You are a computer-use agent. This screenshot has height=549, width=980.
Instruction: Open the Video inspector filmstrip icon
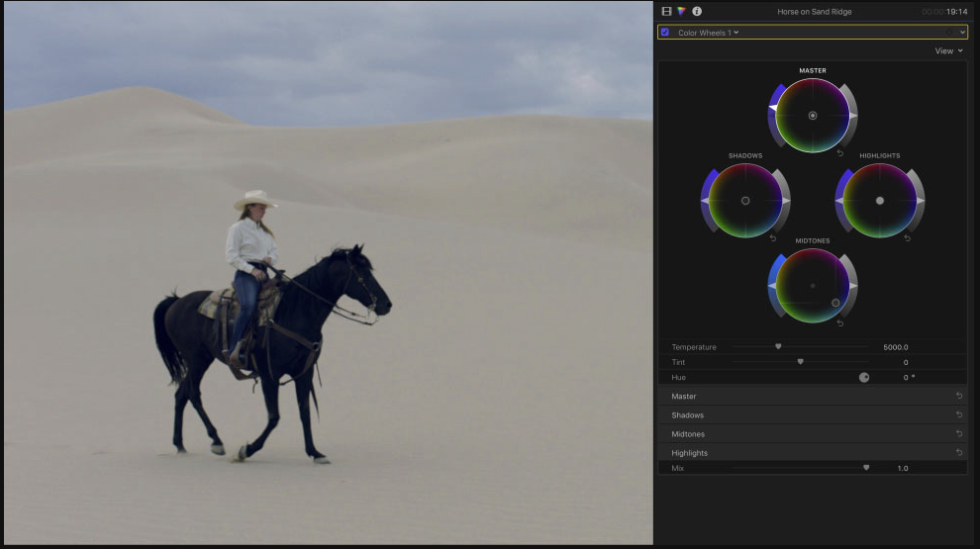666,11
